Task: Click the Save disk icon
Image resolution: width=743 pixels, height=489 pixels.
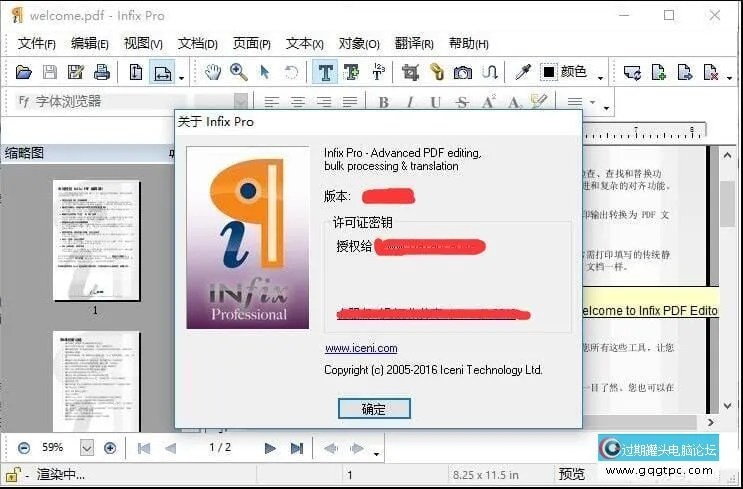Action: point(49,72)
